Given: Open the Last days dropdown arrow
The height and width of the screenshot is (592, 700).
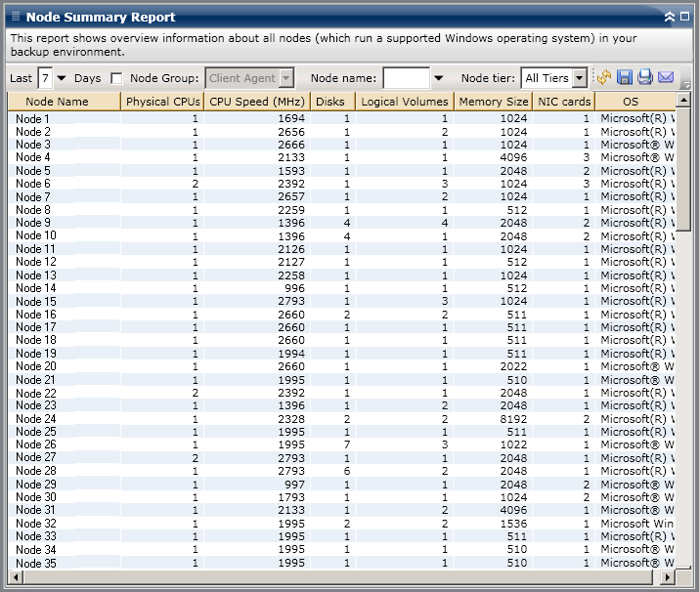Looking at the screenshot, I should point(62,78).
